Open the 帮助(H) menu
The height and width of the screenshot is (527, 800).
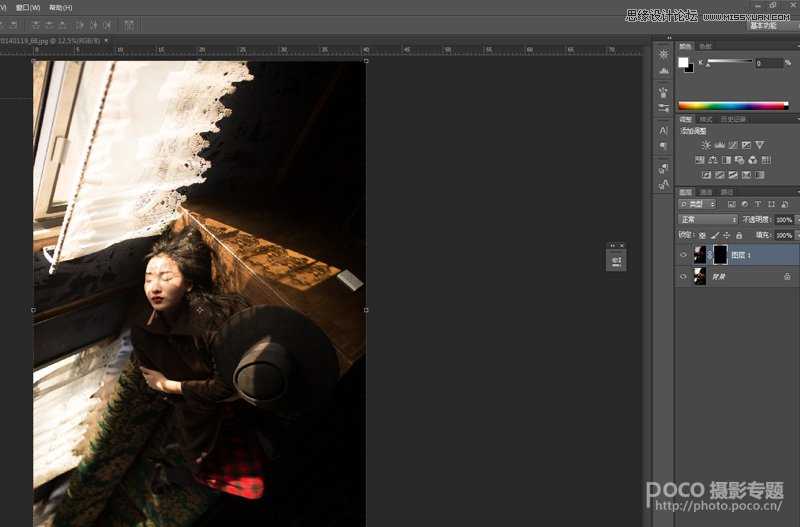(x=61, y=7)
